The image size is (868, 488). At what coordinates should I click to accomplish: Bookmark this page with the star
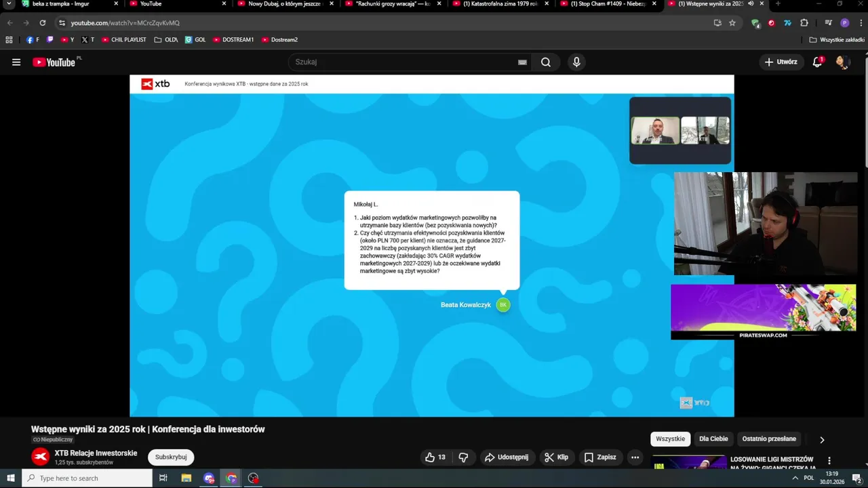(732, 23)
